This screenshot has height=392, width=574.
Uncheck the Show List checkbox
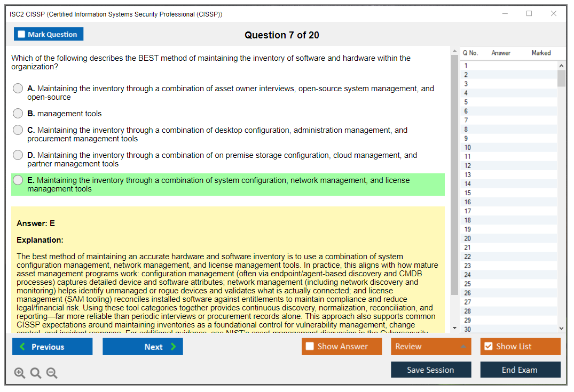[x=489, y=346]
